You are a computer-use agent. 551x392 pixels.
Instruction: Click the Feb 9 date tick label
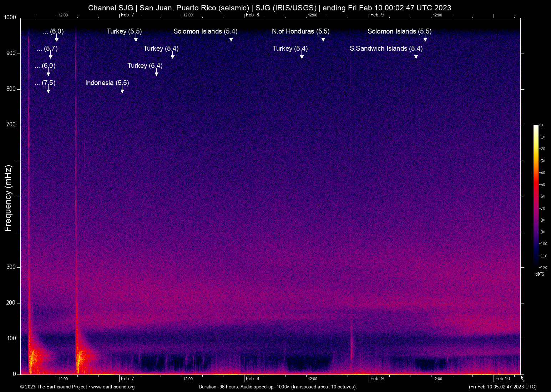click(377, 378)
